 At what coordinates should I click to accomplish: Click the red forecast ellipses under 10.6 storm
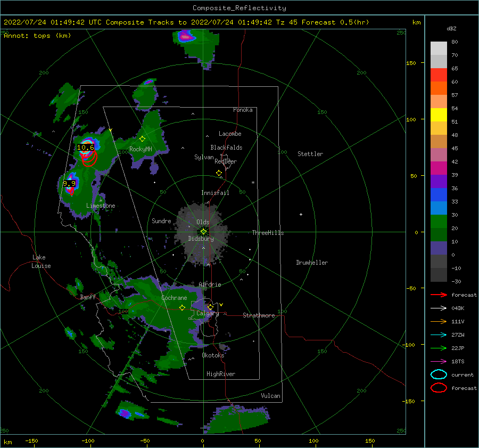(x=89, y=158)
